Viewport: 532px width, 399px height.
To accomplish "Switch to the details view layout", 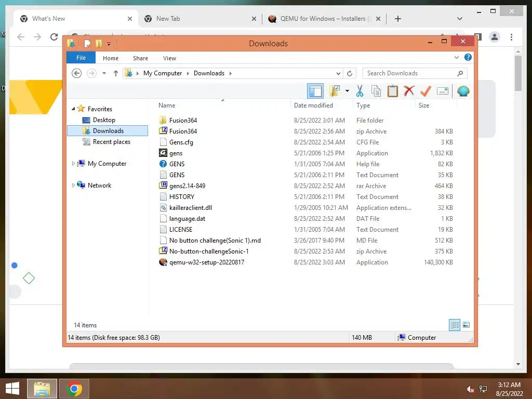I will point(455,325).
